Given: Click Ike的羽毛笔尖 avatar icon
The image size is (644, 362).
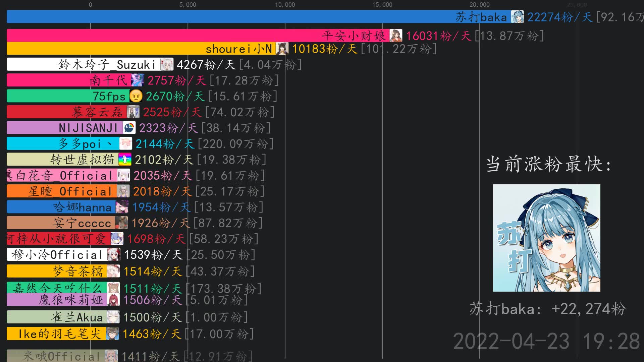Looking at the screenshot, I should point(112,334).
